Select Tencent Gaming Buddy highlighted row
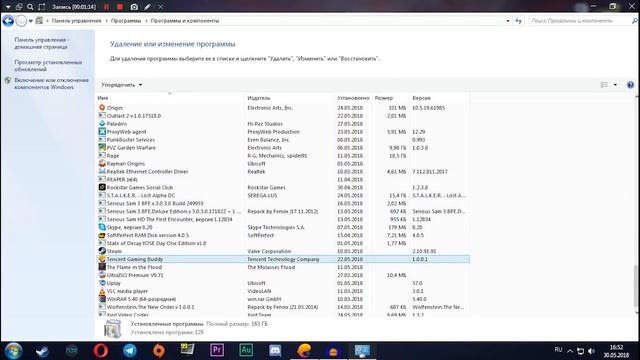 pos(283,259)
